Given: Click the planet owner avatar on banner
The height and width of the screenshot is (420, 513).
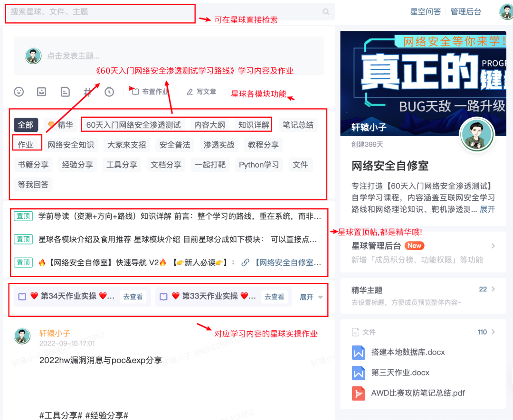Looking at the screenshot, I should pyautogui.click(x=477, y=134).
